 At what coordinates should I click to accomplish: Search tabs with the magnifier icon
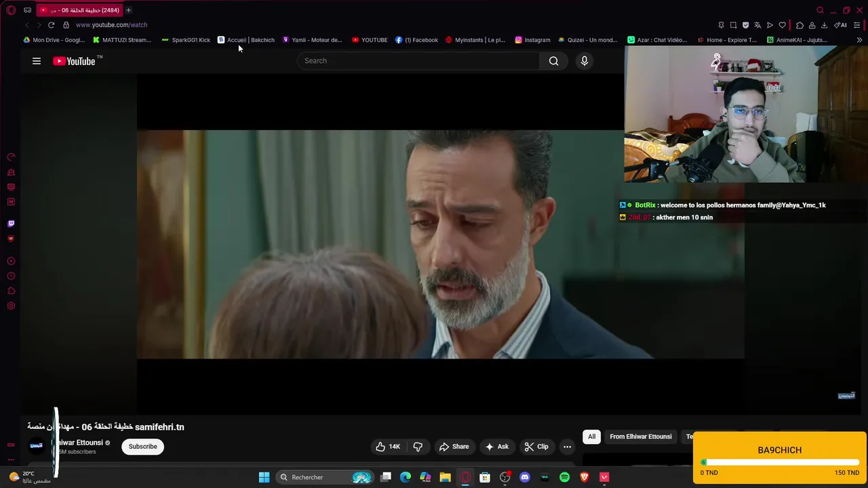click(x=820, y=10)
